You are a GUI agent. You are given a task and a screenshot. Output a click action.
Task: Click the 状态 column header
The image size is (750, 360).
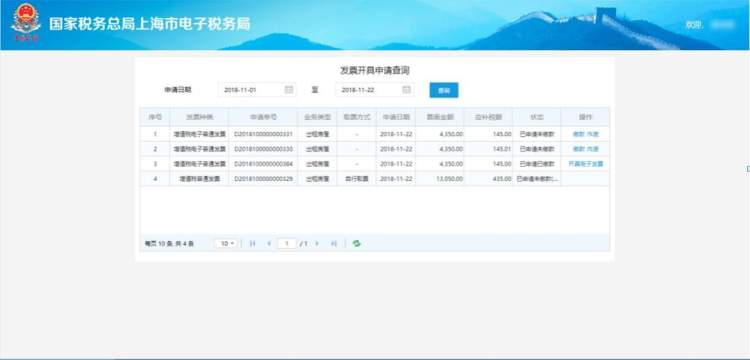(x=537, y=117)
